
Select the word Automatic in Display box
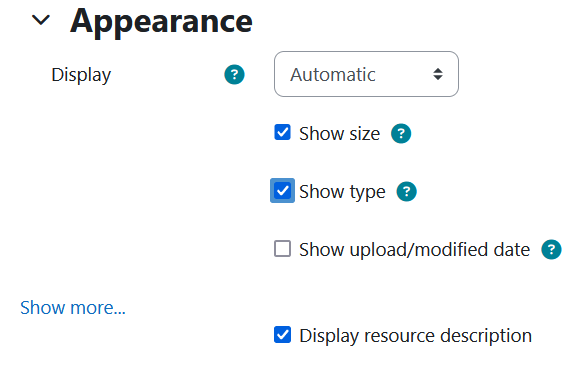pyautogui.click(x=333, y=75)
